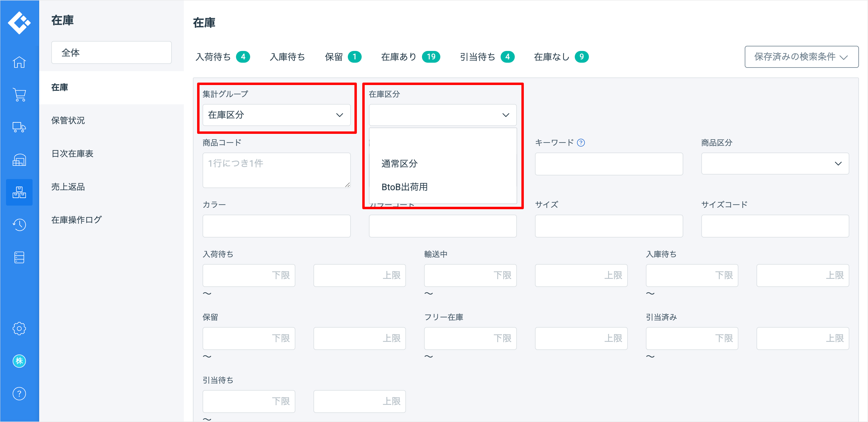The height and width of the screenshot is (422, 868).
Task: Open the warehouse icon in sidebar
Action: (x=19, y=160)
